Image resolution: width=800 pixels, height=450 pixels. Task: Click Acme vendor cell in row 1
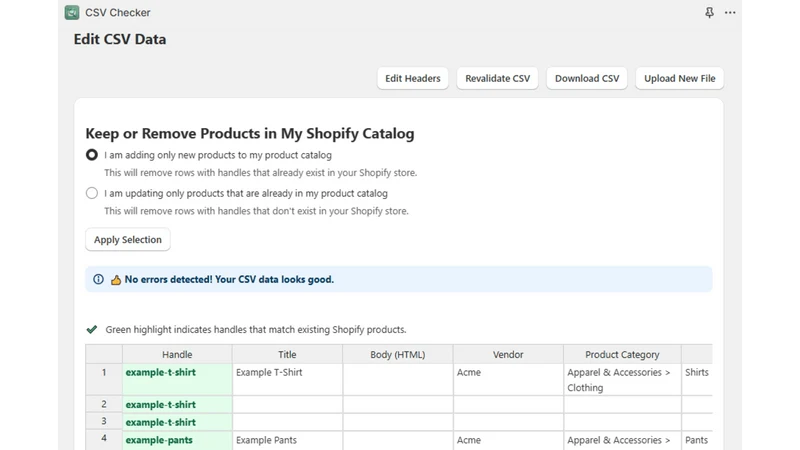(508, 379)
